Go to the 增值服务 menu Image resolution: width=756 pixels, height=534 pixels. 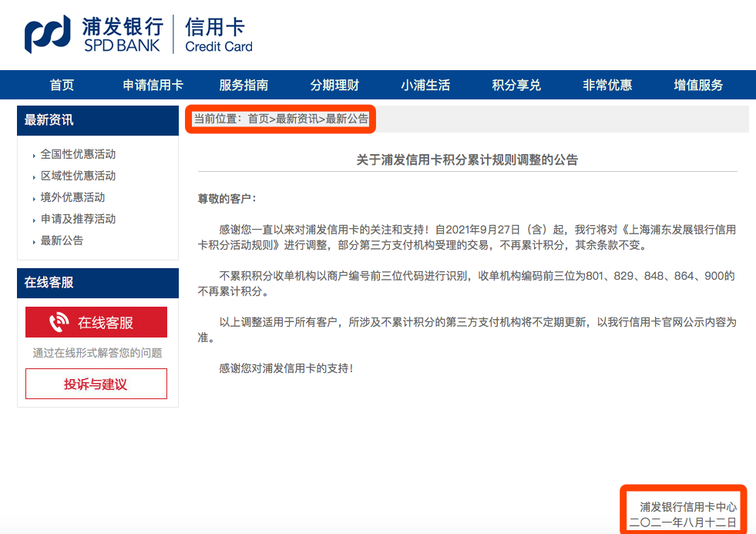[698, 86]
